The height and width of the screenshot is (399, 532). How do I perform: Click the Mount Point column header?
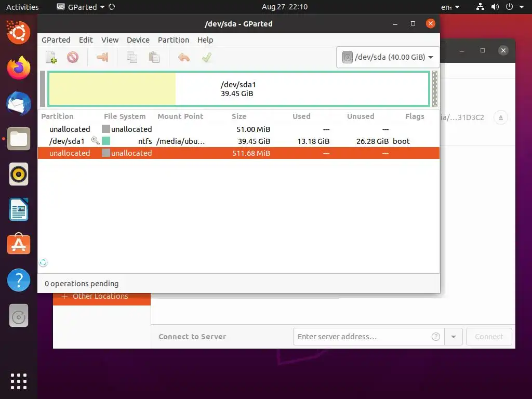coord(180,116)
